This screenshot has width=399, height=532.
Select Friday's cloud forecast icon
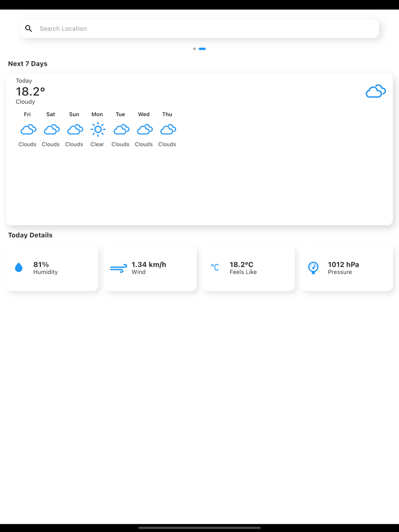pyautogui.click(x=28, y=129)
